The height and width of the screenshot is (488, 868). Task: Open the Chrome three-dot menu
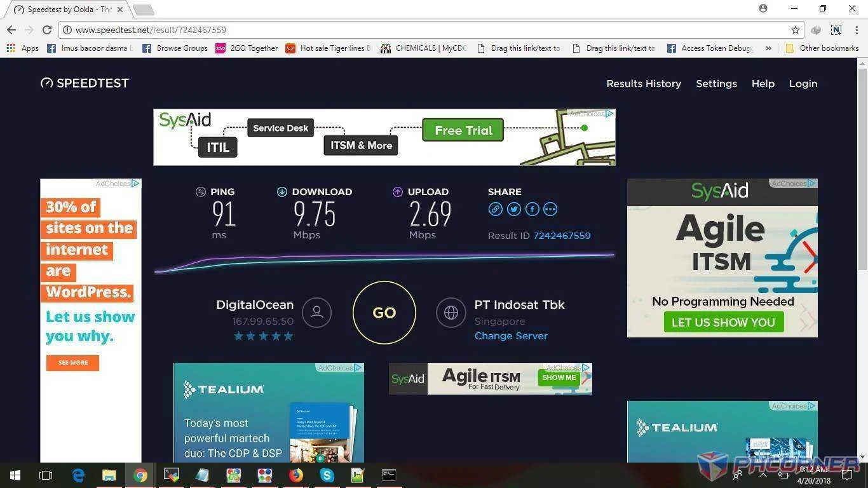855,30
